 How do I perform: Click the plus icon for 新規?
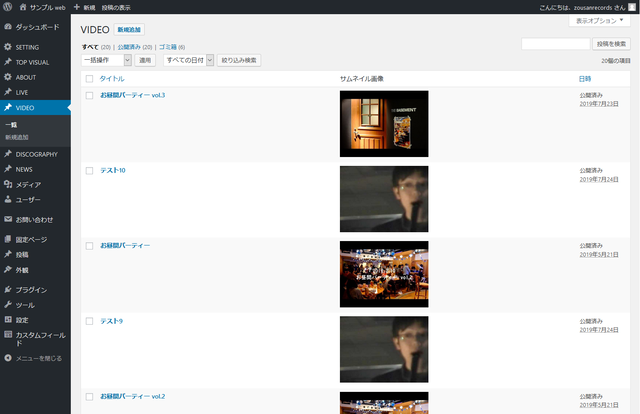77,7
